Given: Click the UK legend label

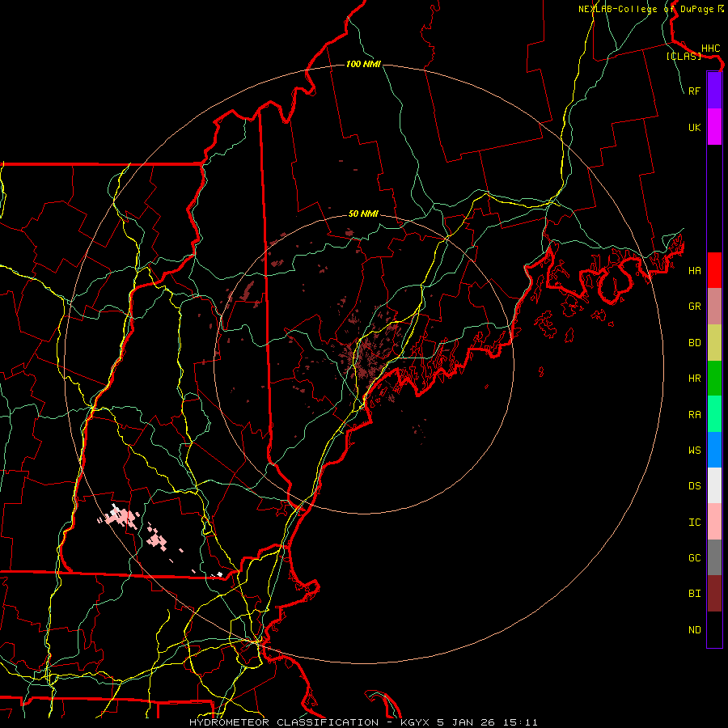Looking at the screenshot, I should (694, 127).
